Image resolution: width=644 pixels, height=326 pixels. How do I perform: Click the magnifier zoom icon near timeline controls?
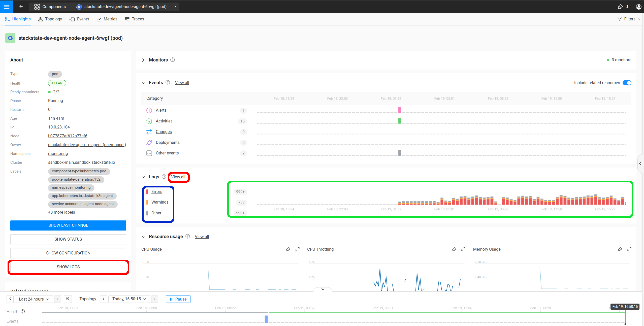[68, 299]
